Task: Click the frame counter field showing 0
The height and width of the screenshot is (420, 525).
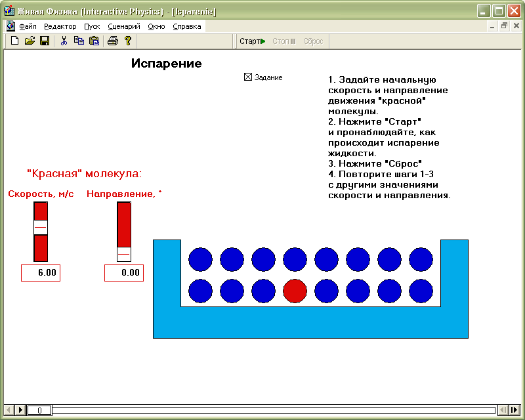Action: click(39, 410)
